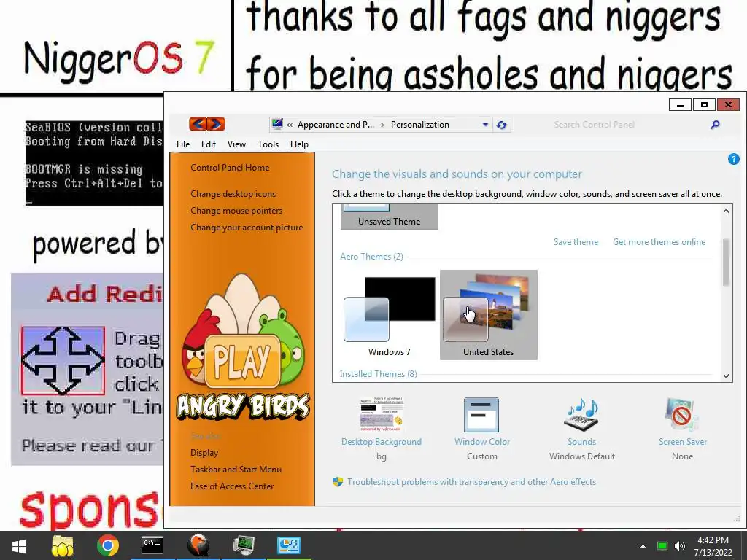The height and width of the screenshot is (560, 747).
Task: Click the theme list scroll down arrow
Action: pyautogui.click(x=726, y=376)
